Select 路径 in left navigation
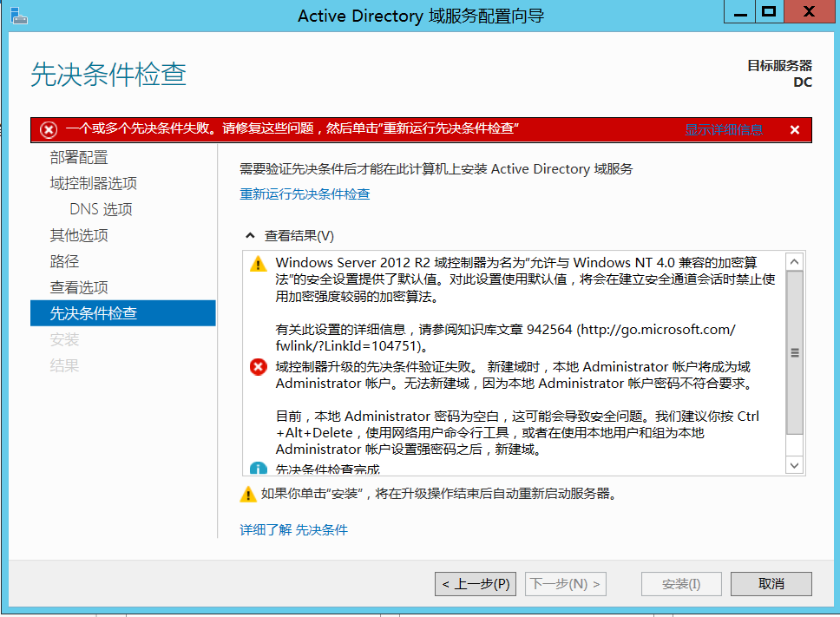This screenshot has height=617, width=840. coord(64,261)
